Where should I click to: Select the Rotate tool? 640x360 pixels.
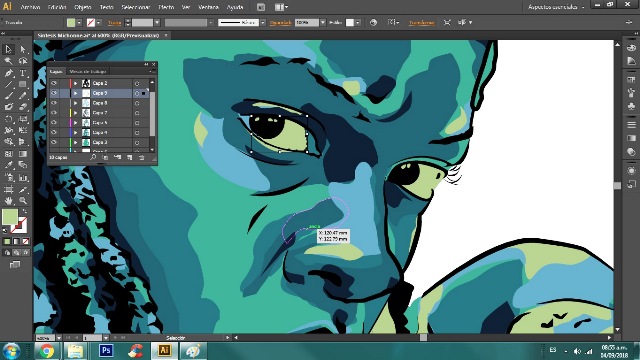8,119
